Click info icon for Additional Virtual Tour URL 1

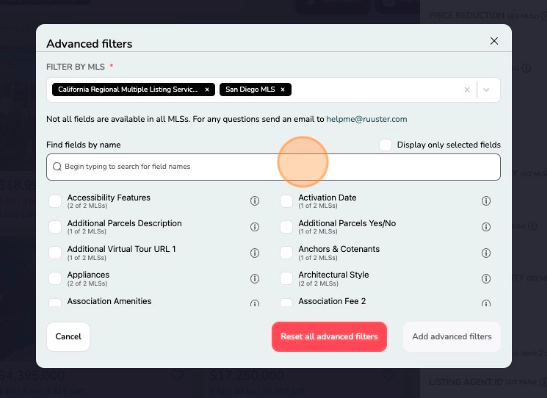(255, 253)
